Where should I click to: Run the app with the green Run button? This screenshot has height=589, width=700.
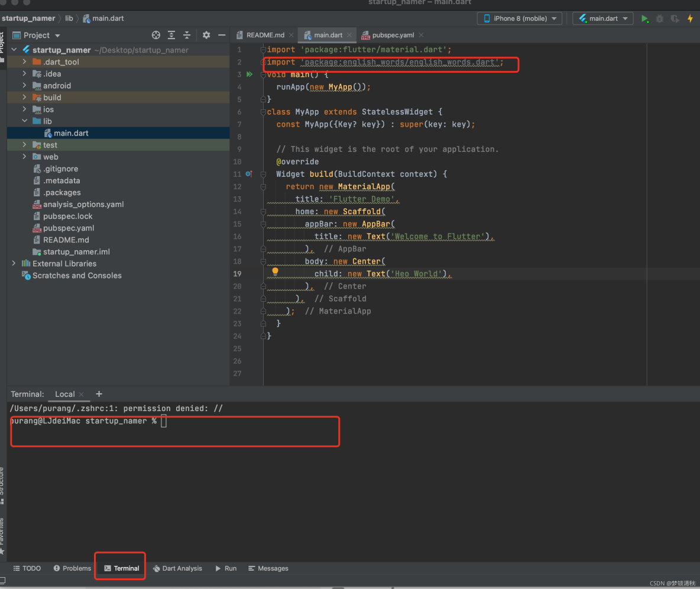[x=646, y=18]
